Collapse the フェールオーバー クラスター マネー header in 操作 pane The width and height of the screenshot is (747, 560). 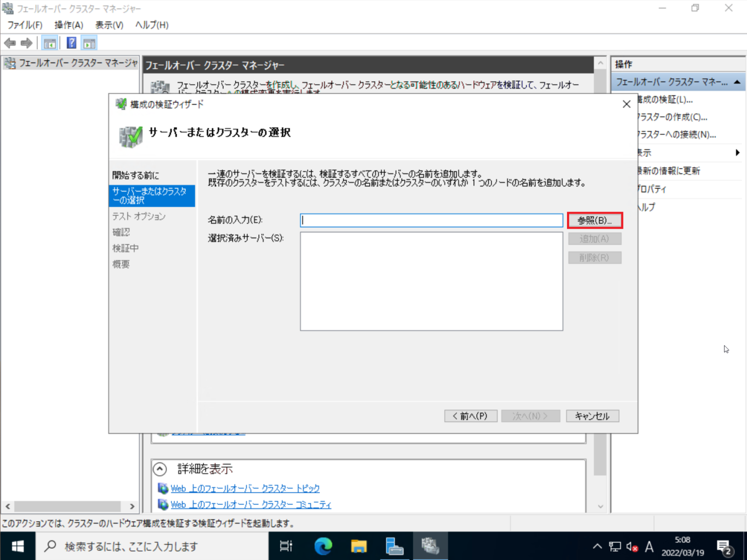[x=738, y=82]
